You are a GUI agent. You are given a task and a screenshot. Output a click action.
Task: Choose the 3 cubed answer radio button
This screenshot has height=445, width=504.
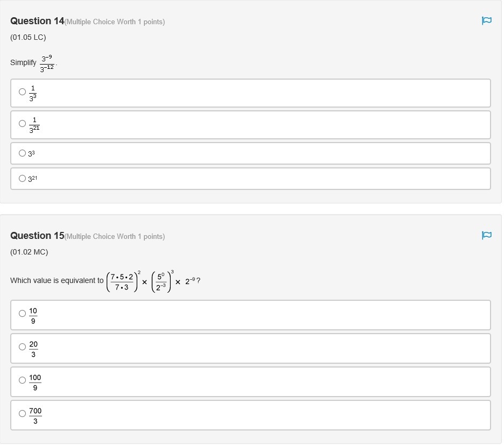22,153
